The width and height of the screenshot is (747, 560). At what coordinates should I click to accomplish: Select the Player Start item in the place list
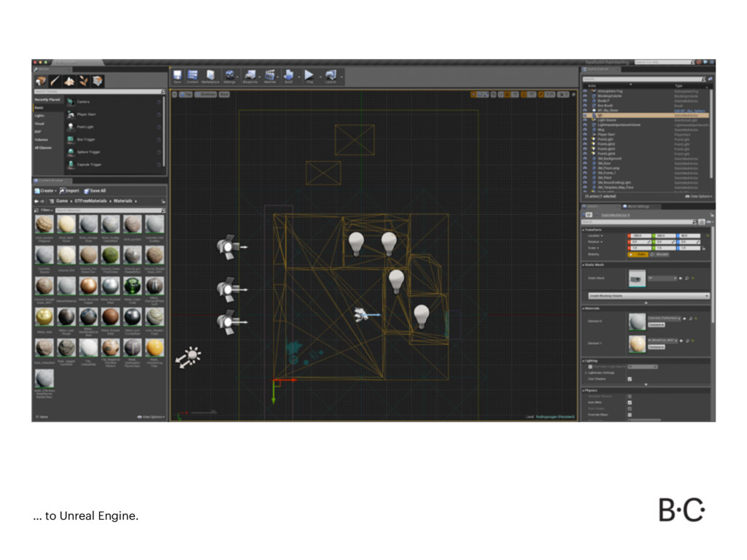[113, 114]
